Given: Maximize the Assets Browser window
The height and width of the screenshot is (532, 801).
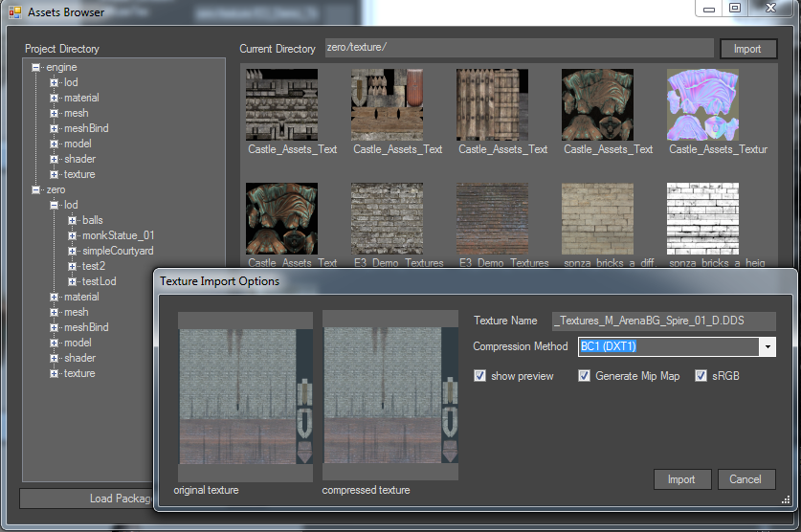Looking at the screenshot, I should 735,9.
